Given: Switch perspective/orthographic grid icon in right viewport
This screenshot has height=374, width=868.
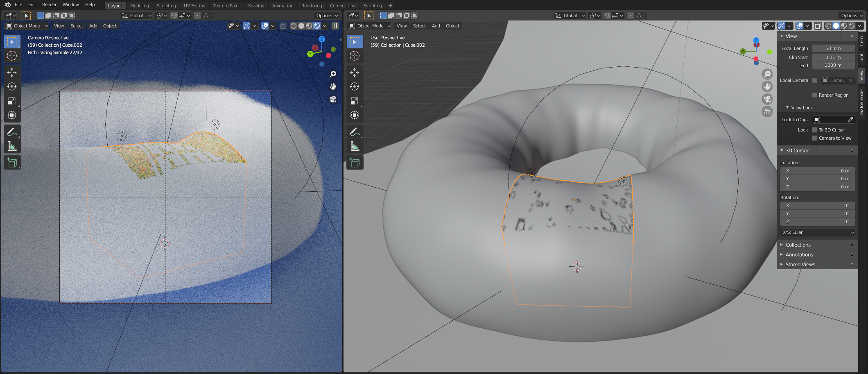Looking at the screenshot, I should pyautogui.click(x=767, y=111).
